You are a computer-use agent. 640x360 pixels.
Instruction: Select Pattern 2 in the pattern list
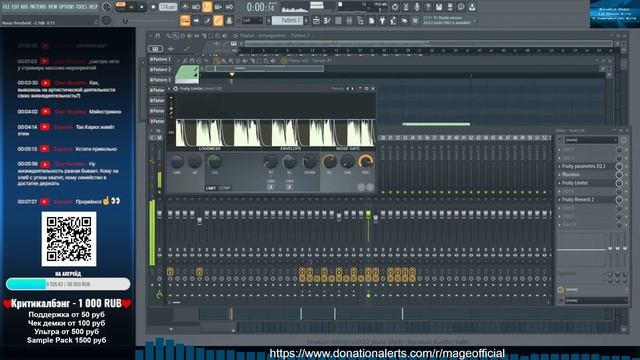click(160, 70)
